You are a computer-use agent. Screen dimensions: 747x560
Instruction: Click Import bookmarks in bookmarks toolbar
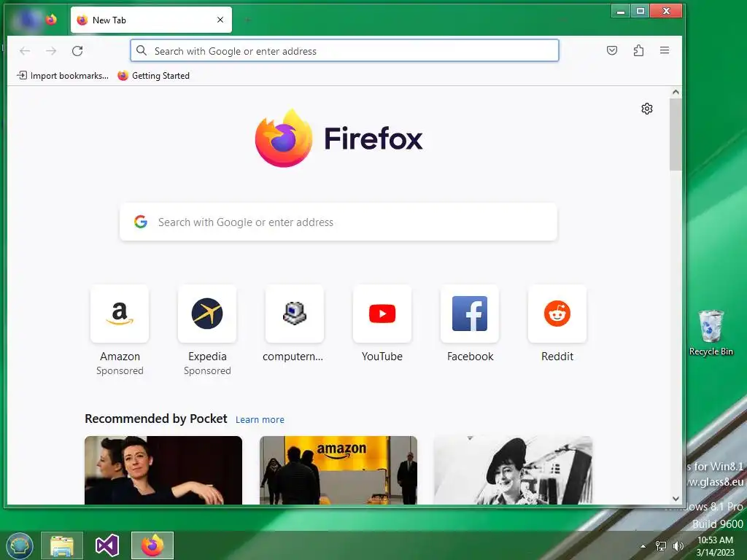pyautogui.click(x=63, y=75)
